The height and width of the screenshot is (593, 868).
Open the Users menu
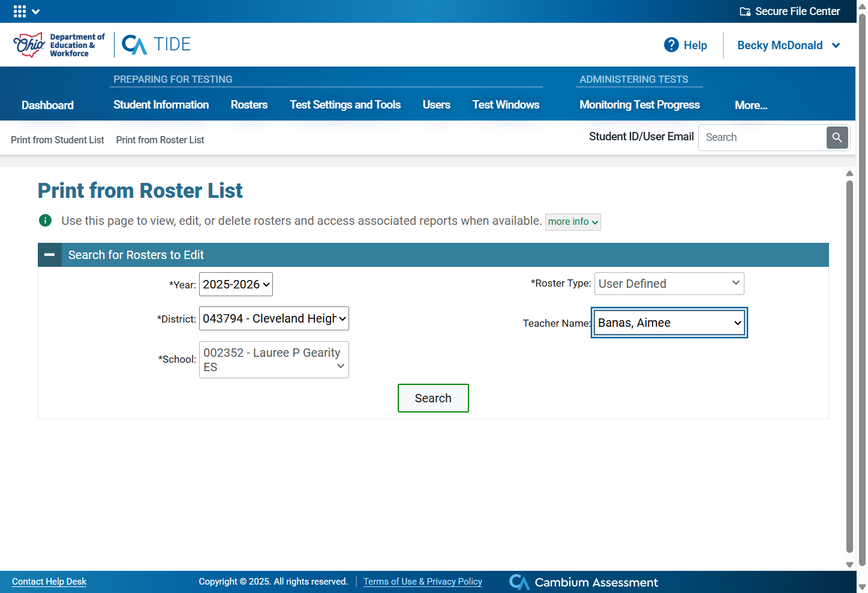click(436, 105)
